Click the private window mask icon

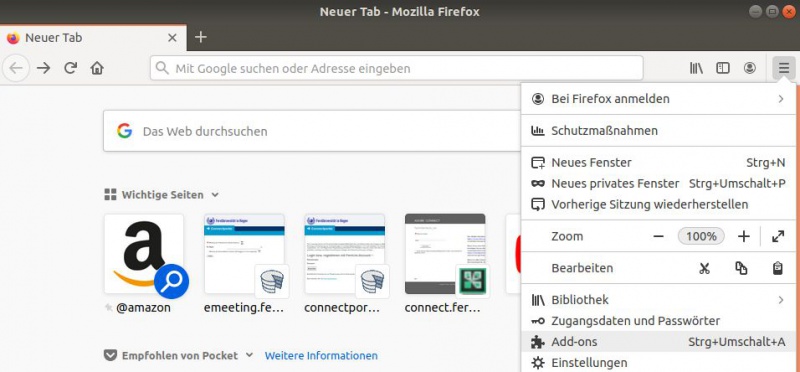[538, 184]
